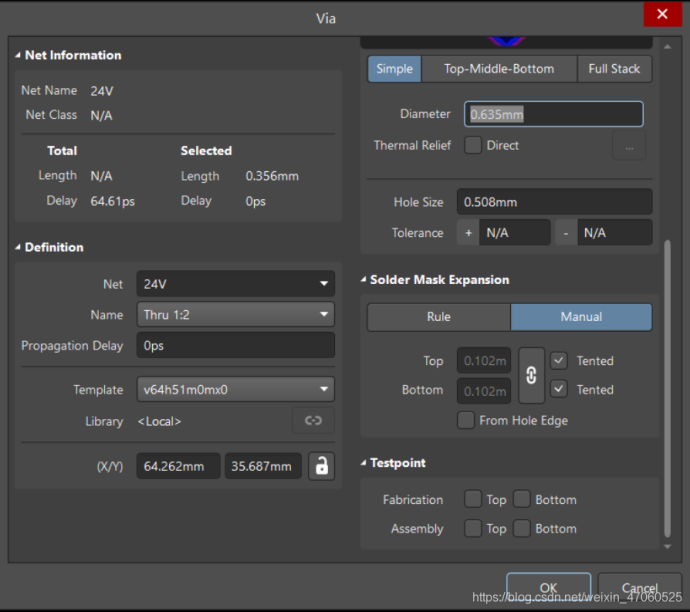Select the Full Stack tab
This screenshot has width=690, height=612.
[x=614, y=69]
